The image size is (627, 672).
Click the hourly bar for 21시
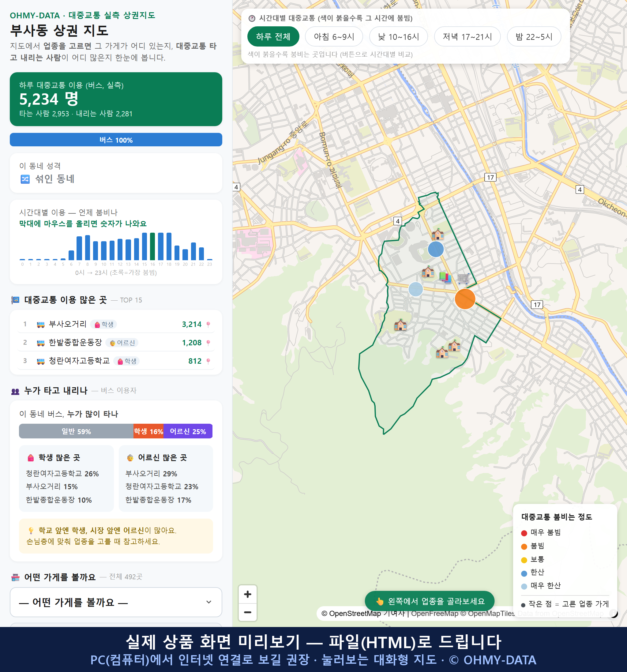point(193,251)
